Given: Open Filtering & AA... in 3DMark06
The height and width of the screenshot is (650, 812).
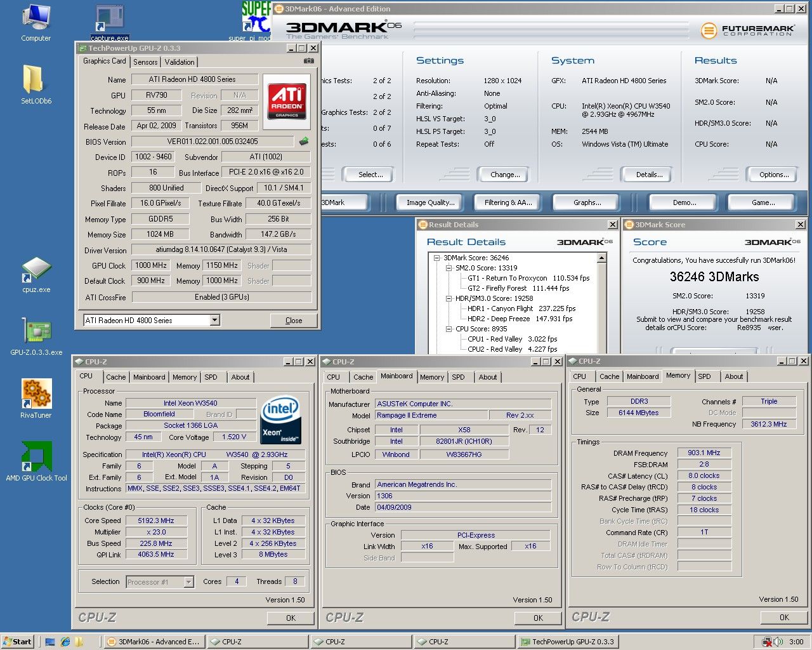Looking at the screenshot, I should [508, 202].
